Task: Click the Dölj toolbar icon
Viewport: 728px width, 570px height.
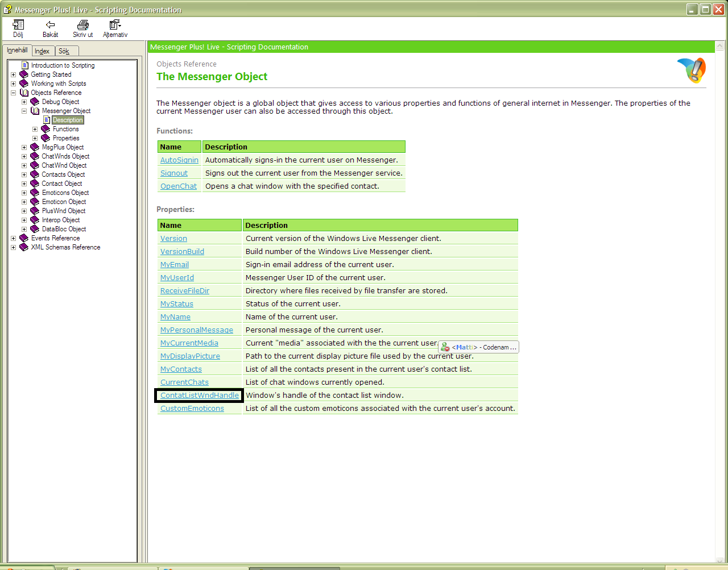Action: (x=18, y=24)
